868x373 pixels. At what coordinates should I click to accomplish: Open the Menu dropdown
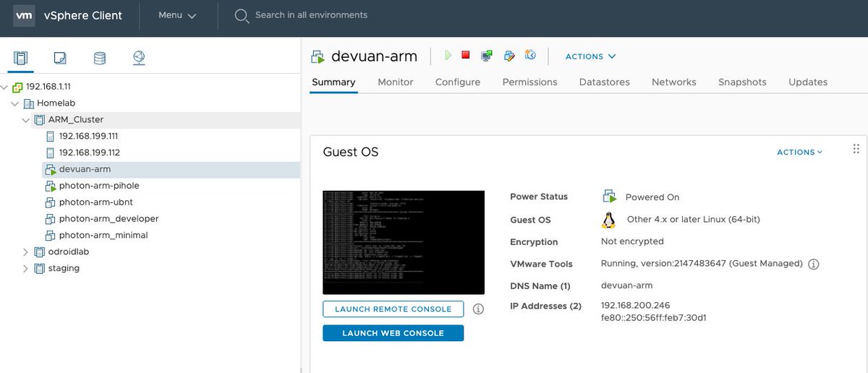177,15
